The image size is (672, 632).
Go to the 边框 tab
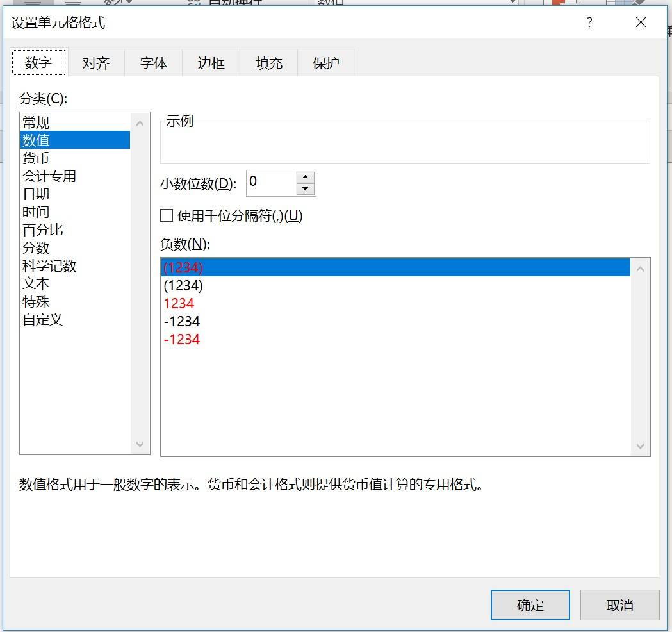pos(211,63)
